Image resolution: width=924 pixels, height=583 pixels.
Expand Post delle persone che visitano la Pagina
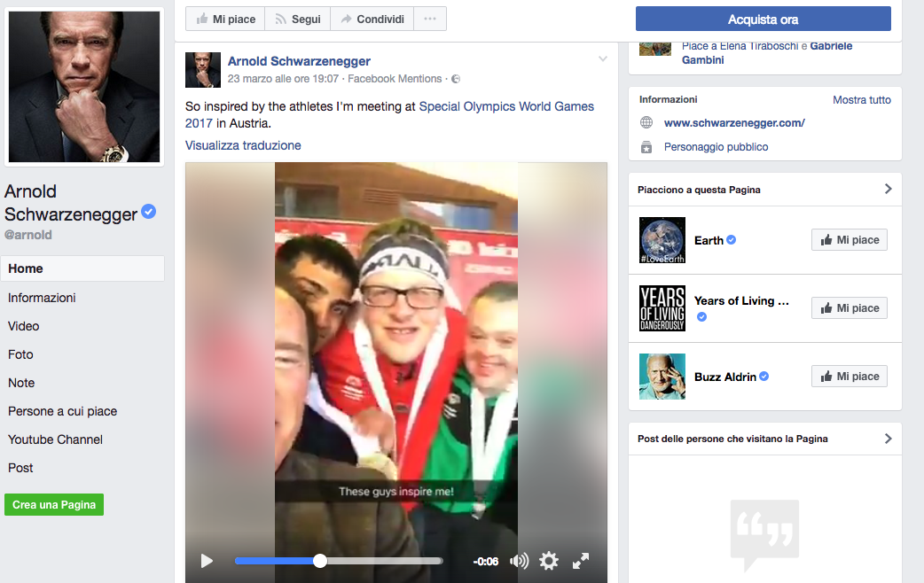[887, 438]
